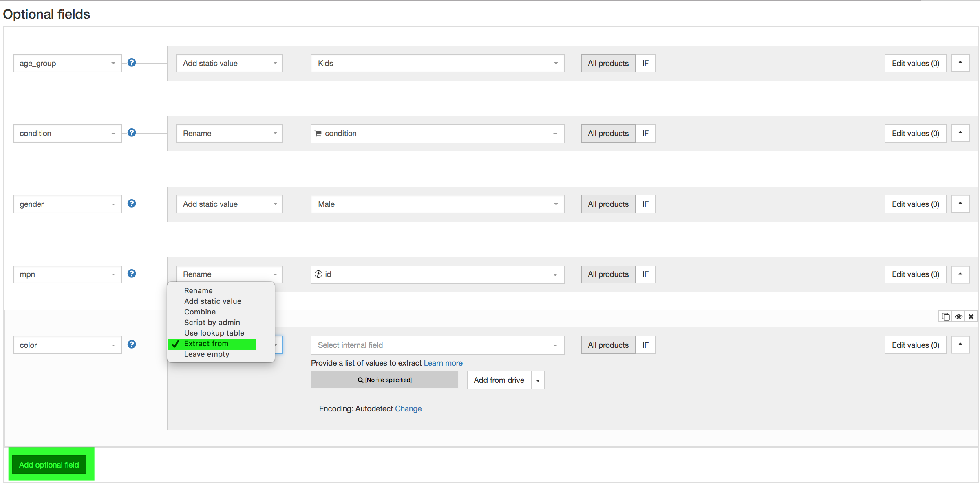Toggle visibility eye icon for color row
This screenshot has height=483, width=980.
click(958, 316)
